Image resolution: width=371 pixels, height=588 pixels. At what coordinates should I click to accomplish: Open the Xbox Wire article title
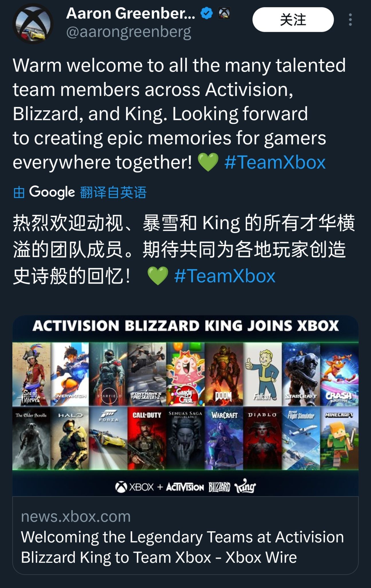click(x=182, y=547)
